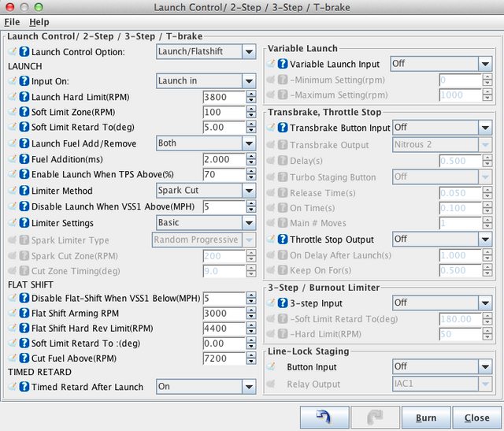Click help icon next to Limiter Settings

click(x=24, y=223)
